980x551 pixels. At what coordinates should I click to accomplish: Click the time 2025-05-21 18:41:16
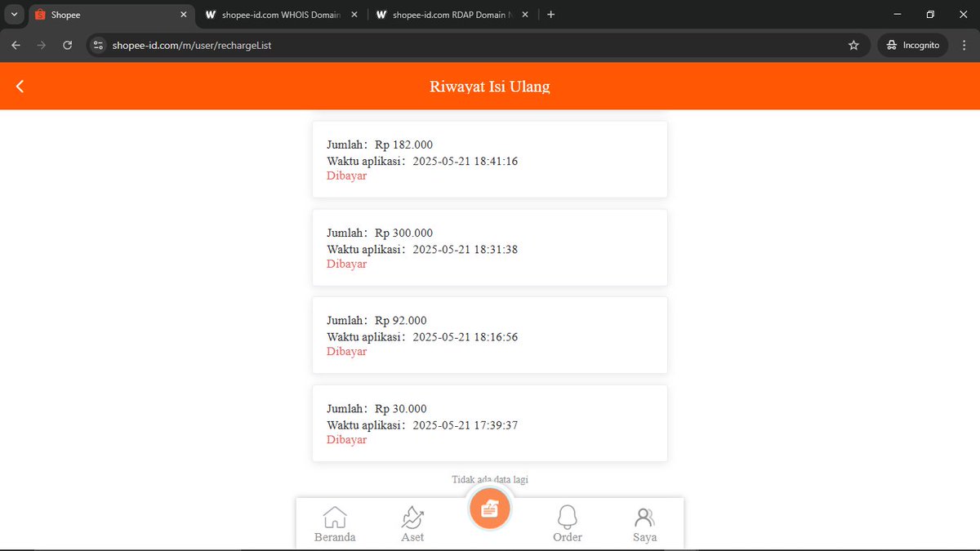click(465, 161)
